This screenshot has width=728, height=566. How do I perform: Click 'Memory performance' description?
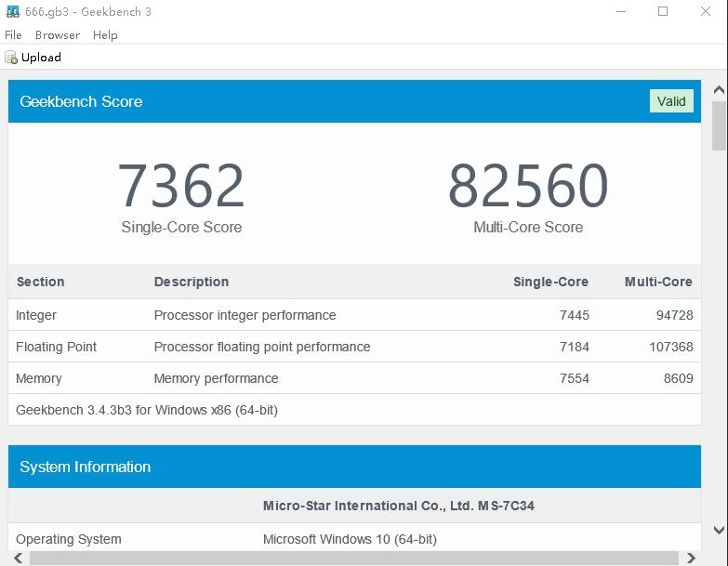pyautogui.click(x=216, y=378)
